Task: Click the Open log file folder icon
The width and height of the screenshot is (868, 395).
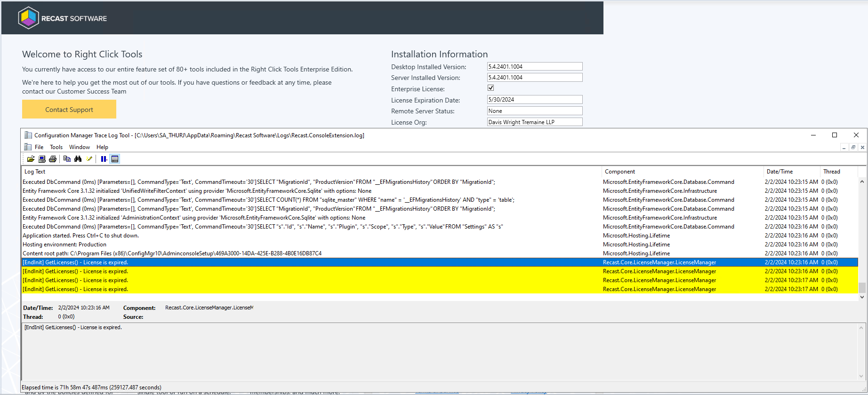Action: [31, 159]
